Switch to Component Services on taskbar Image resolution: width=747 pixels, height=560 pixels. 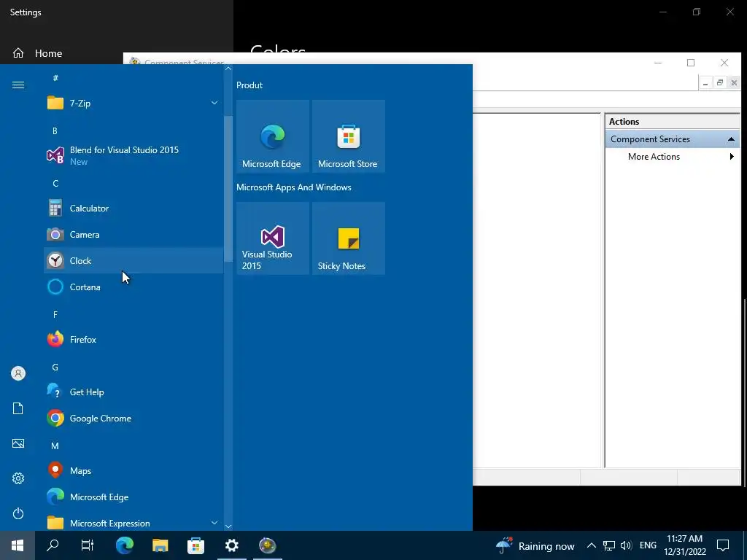[x=267, y=545]
